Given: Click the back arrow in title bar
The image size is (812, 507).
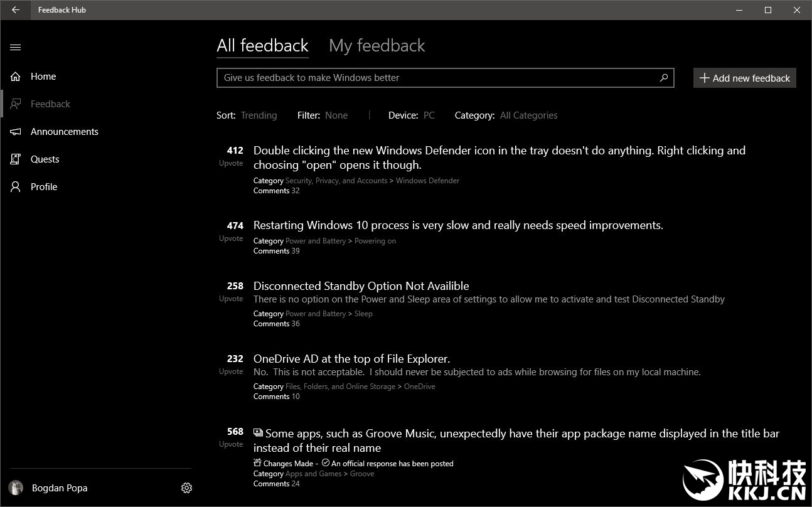Looking at the screenshot, I should tap(16, 10).
